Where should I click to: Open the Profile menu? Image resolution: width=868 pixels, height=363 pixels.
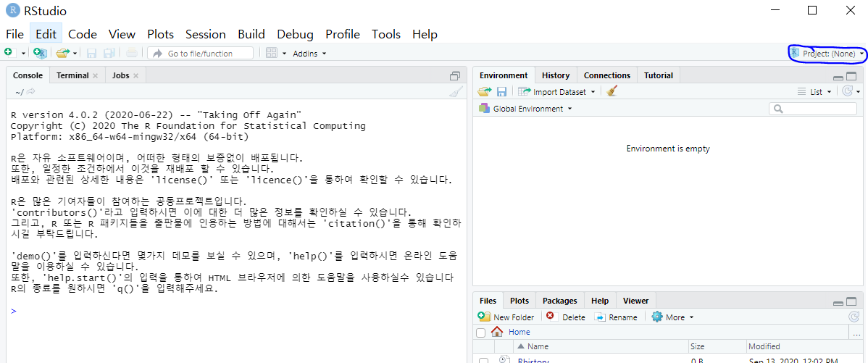pos(343,34)
